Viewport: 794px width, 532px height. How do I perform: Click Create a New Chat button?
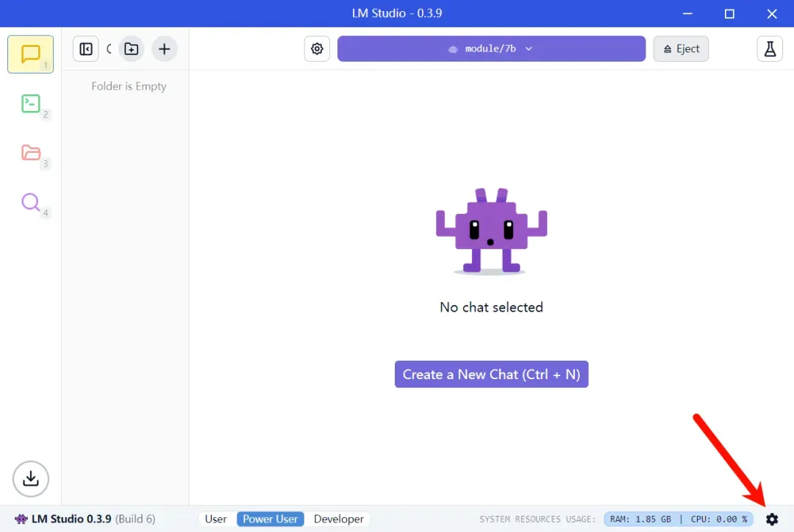click(491, 374)
